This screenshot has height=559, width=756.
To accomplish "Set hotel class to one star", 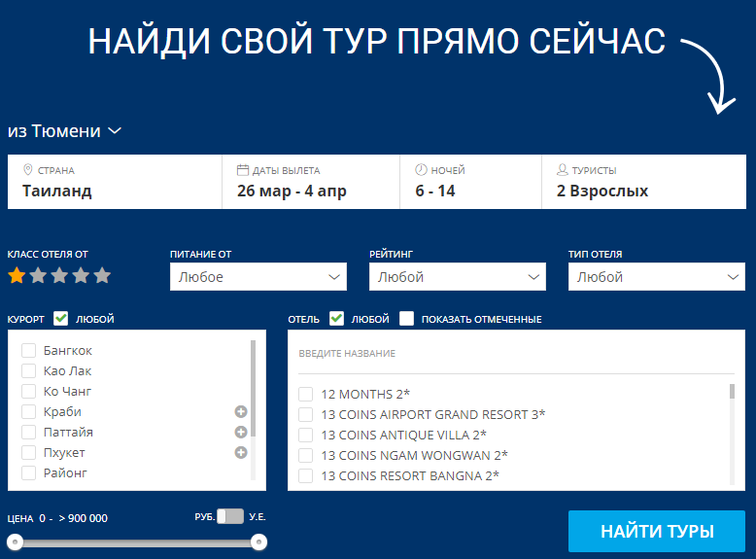I will tap(17, 275).
